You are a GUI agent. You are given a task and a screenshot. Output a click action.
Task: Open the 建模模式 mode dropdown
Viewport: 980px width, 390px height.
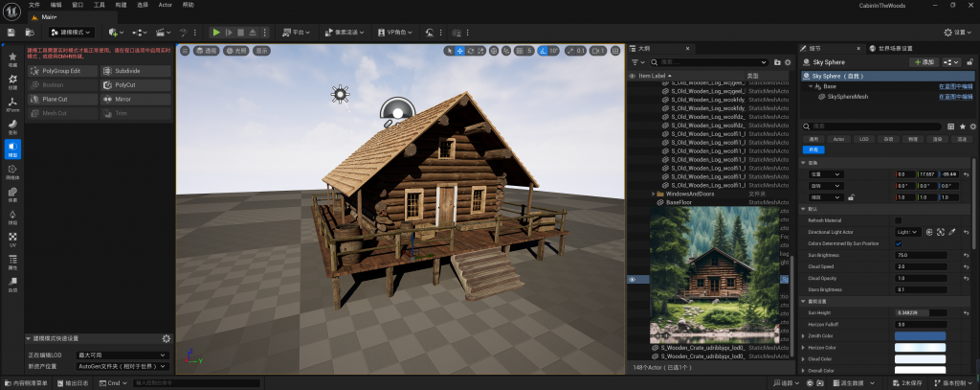(73, 33)
